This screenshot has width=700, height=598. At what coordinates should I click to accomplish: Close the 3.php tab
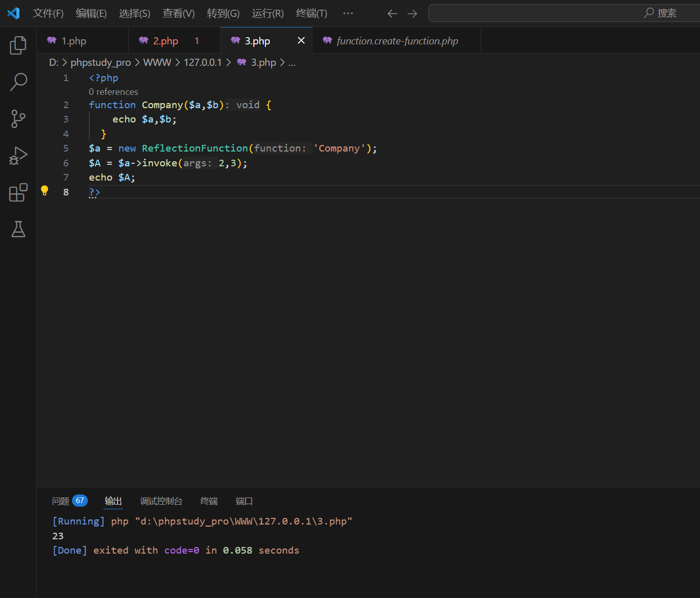tap(301, 40)
